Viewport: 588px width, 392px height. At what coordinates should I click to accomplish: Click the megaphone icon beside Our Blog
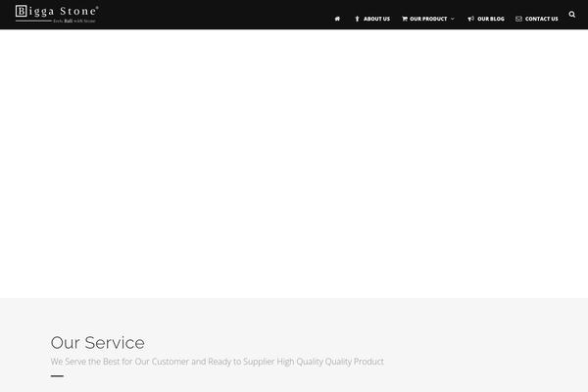click(470, 19)
